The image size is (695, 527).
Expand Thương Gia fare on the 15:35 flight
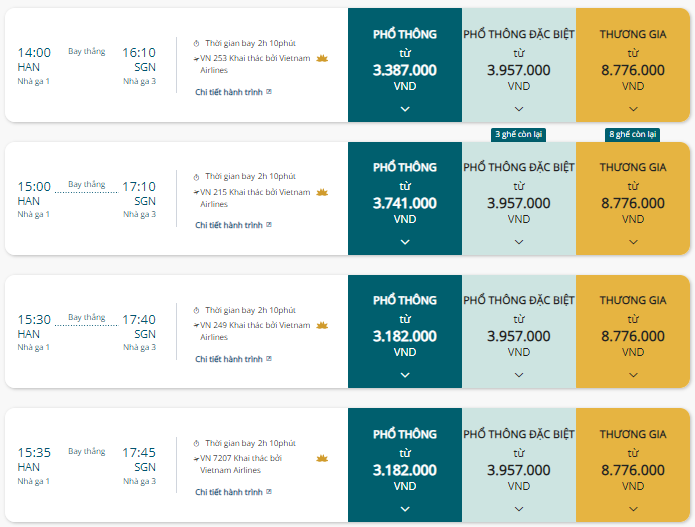point(633,508)
